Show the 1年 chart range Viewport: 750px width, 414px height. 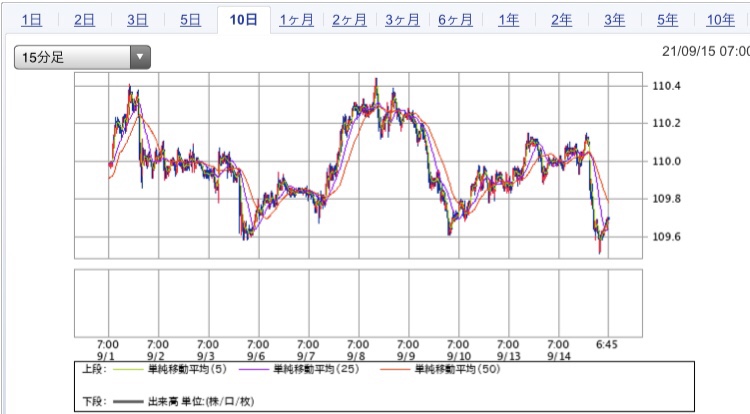pyautogui.click(x=508, y=20)
